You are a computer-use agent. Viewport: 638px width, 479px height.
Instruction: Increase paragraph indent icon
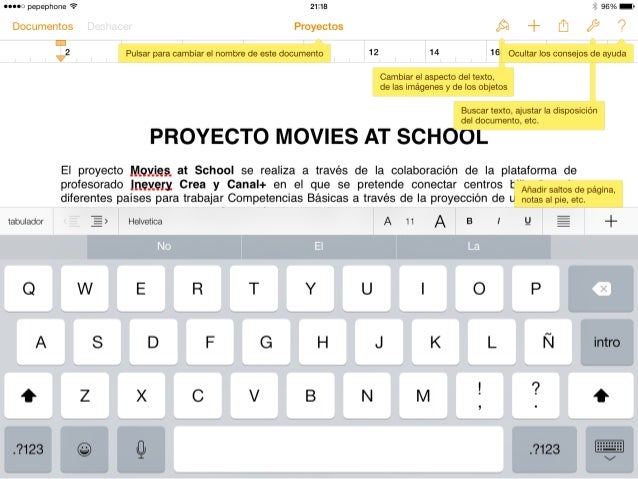click(x=100, y=221)
